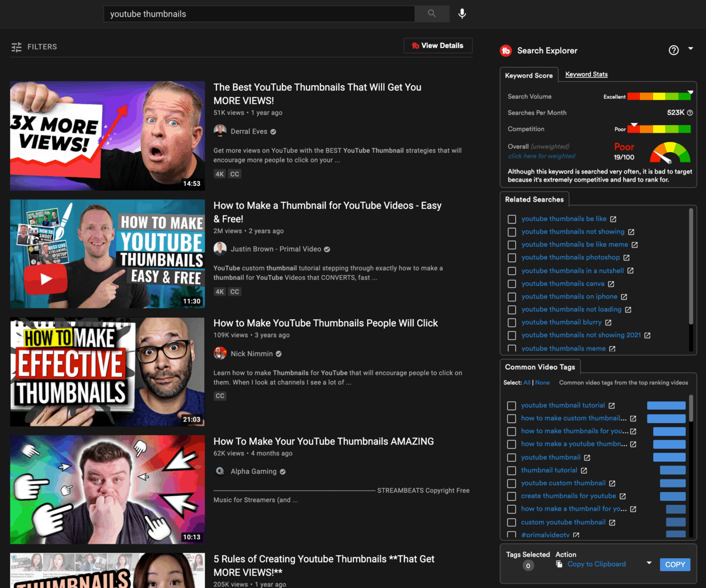Image resolution: width=706 pixels, height=588 pixels.
Task: Check 'custom youtube thumbnail' tag checkbox
Action: click(x=512, y=523)
